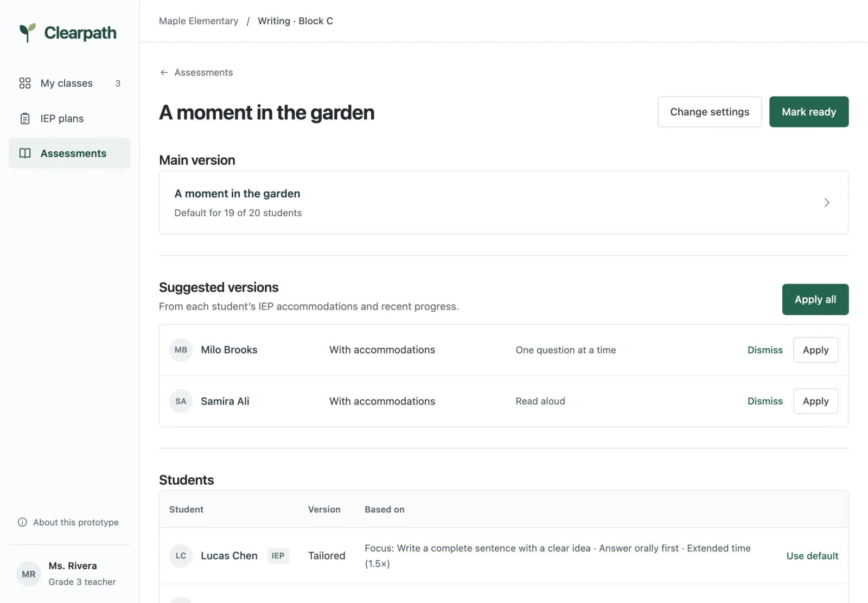Image resolution: width=868 pixels, height=603 pixels.
Task: Click the Clearpath sprout logo icon
Action: (x=28, y=33)
